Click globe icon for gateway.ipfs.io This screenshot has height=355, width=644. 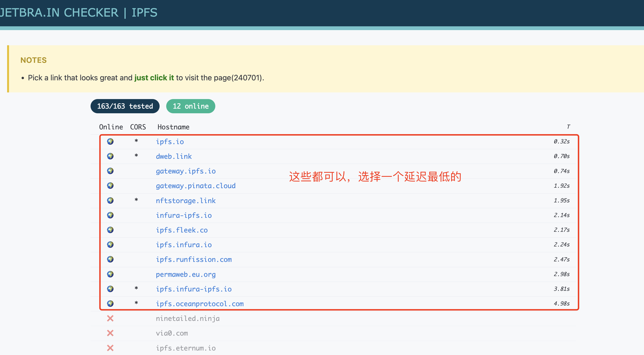click(x=110, y=171)
